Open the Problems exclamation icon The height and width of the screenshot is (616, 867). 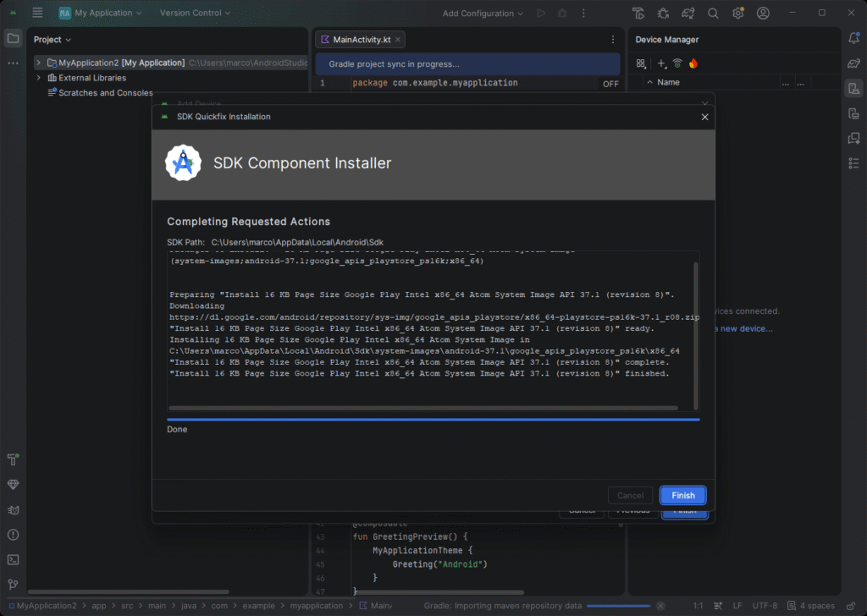[14, 535]
